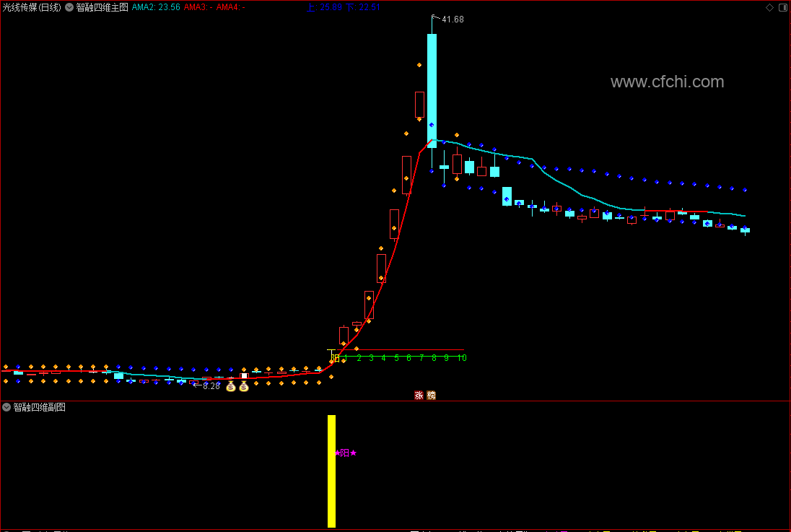
Task: Click the green day-count number 5
Action: pyautogui.click(x=396, y=358)
